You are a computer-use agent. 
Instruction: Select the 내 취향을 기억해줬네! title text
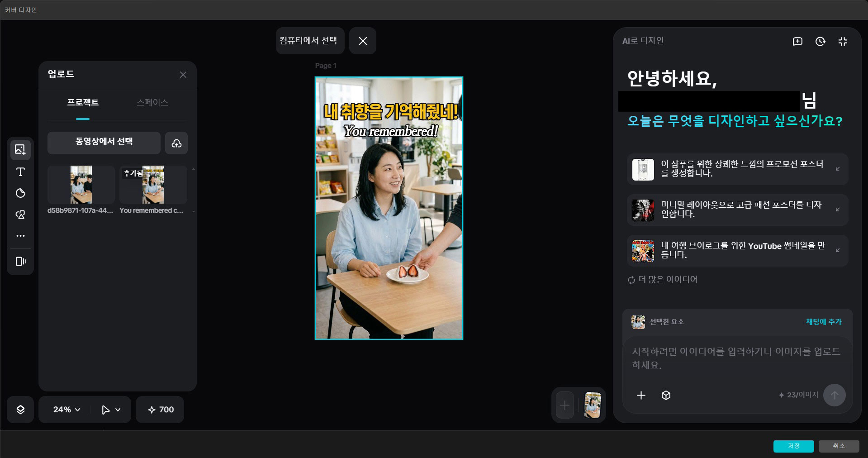click(391, 112)
